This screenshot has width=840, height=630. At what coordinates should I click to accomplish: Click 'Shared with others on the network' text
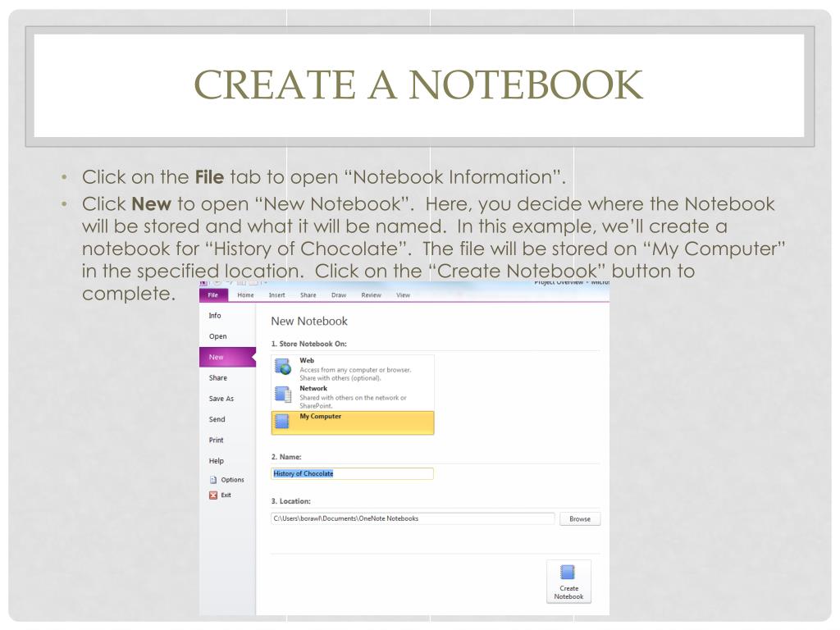(x=353, y=398)
